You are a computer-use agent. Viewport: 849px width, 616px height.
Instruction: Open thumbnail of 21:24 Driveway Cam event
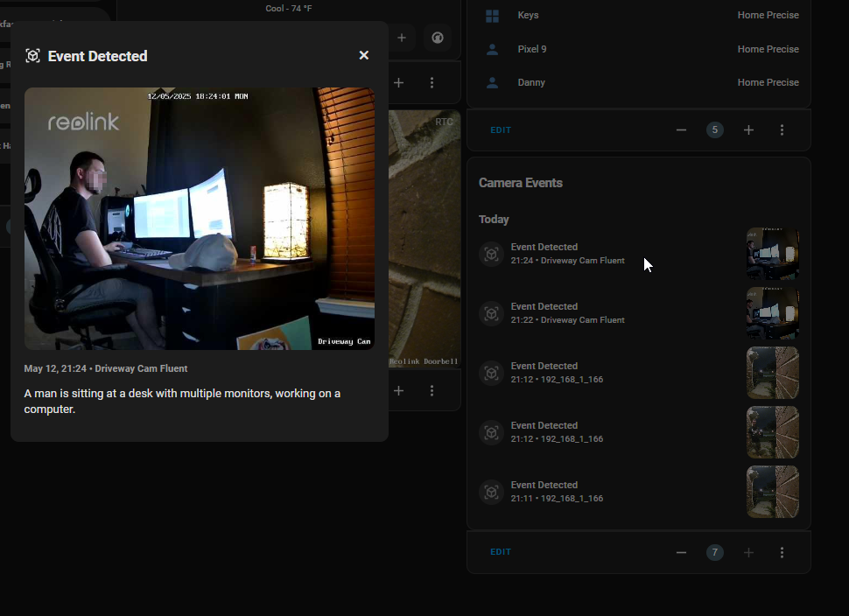(x=773, y=254)
